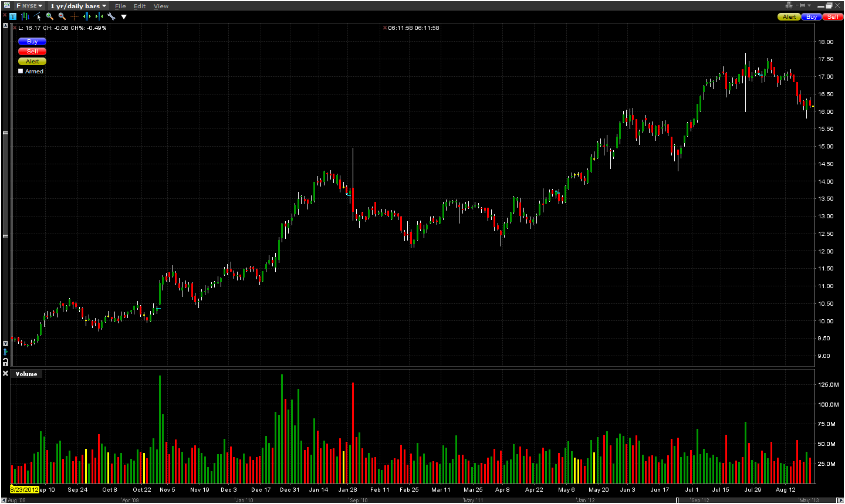The image size is (845, 504).
Task: Click the bar chart type icon
Action: pyautogui.click(x=25, y=16)
